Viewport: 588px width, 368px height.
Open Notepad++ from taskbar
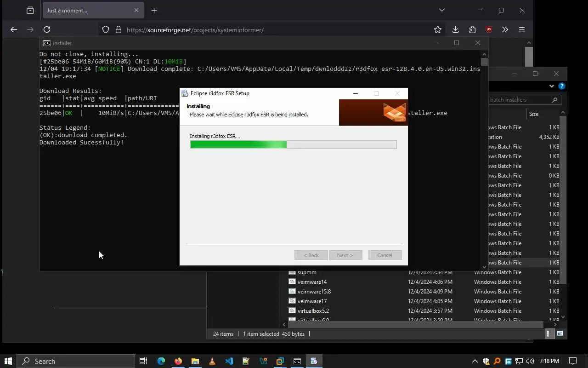coord(246,361)
